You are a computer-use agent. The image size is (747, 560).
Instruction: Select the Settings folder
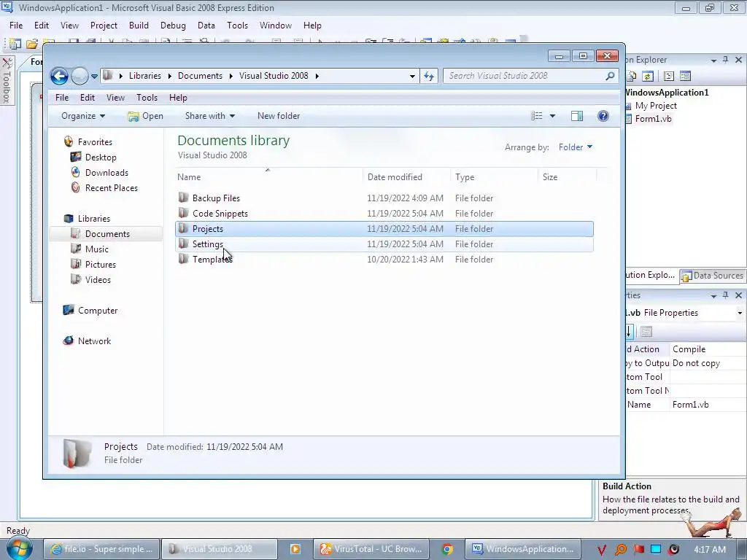click(384, 244)
